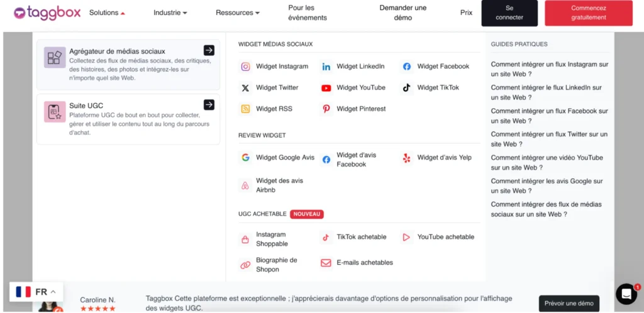Click the NOUVEAU badge
The image size is (644, 313).
(307, 214)
